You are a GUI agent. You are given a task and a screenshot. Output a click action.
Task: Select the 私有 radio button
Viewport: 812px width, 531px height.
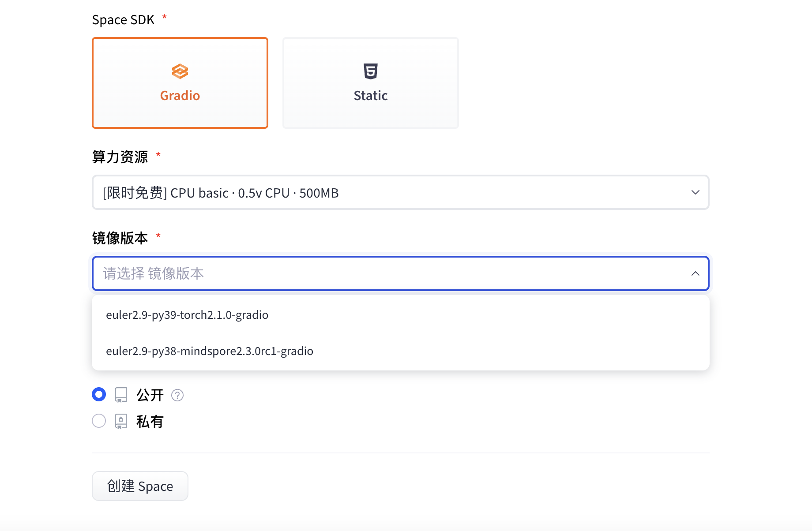[99, 421]
